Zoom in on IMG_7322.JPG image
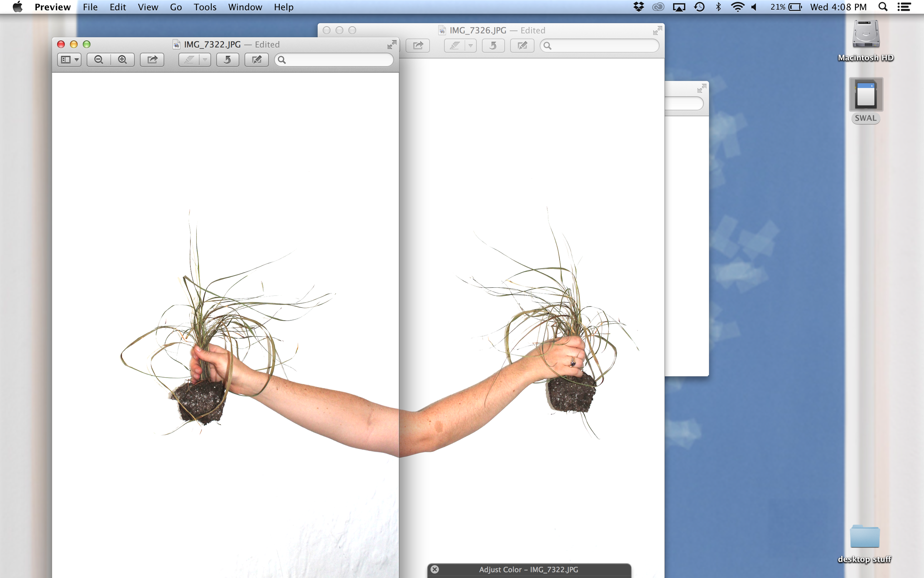This screenshot has height=578, width=924. [122, 60]
